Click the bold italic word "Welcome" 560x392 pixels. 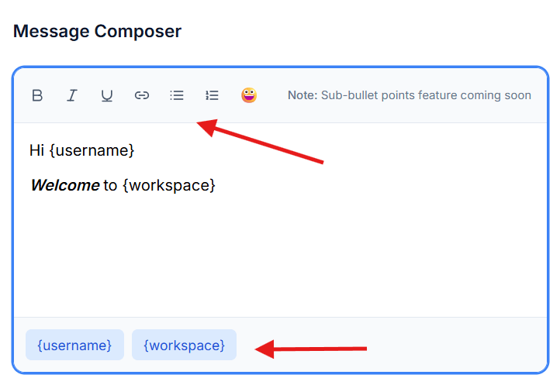click(65, 186)
